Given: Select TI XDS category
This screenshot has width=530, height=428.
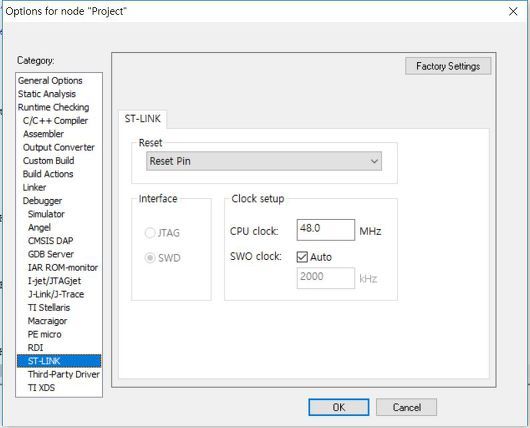Looking at the screenshot, I should pos(41,388).
